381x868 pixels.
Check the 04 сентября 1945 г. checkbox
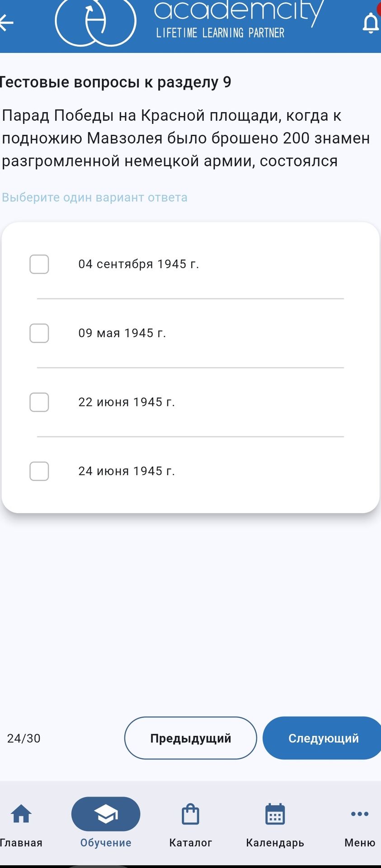(x=39, y=264)
